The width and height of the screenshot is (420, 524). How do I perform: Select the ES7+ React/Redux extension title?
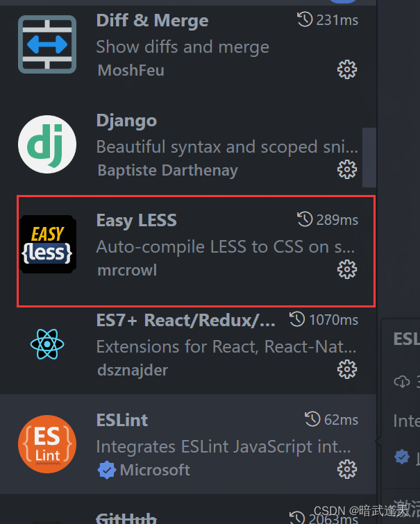pyautogui.click(x=186, y=320)
